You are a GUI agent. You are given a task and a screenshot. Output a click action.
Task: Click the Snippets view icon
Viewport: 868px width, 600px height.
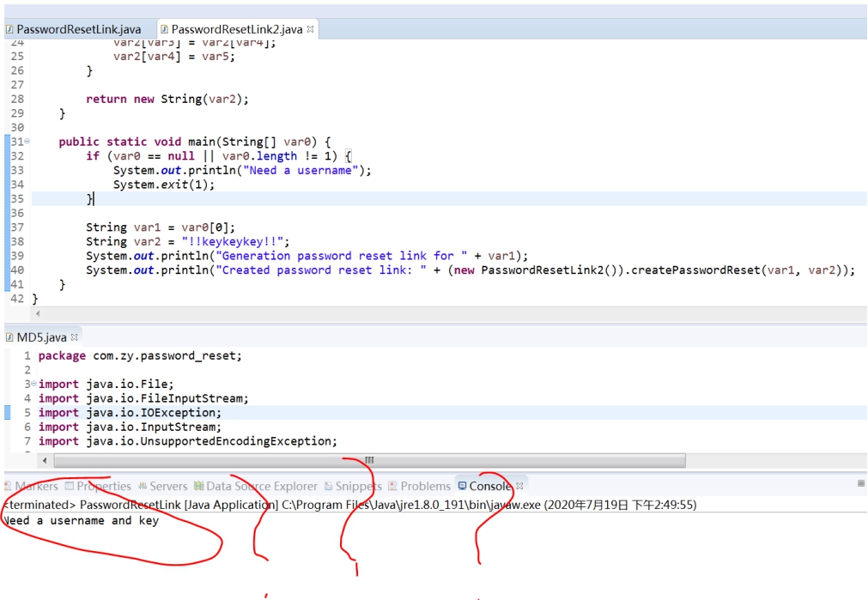pyautogui.click(x=328, y=486)
